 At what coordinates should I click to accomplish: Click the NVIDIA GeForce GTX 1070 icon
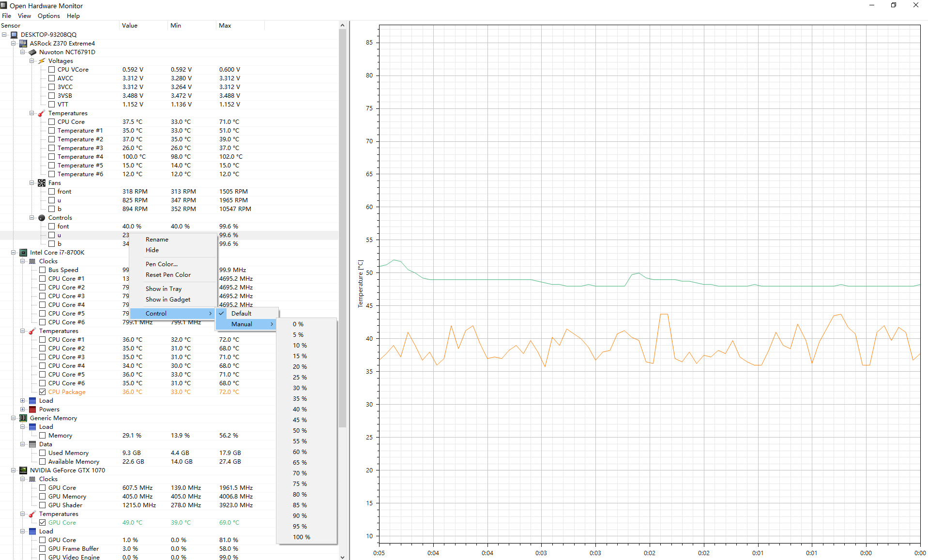click(x=23, y=470)
